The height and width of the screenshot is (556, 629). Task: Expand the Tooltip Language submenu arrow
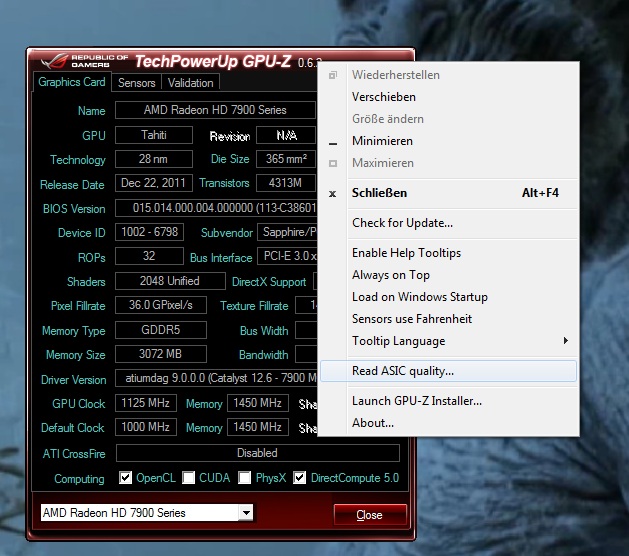click(x=566, y=341)
